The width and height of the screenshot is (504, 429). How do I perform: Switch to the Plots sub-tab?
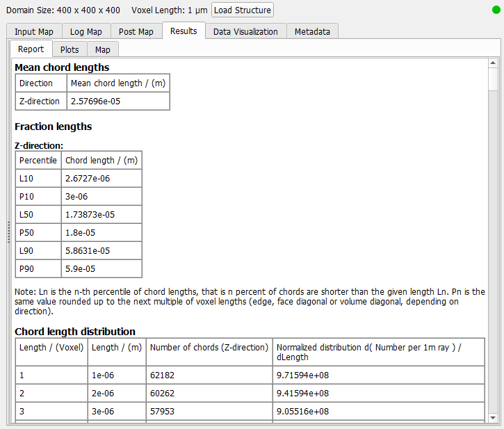(70, 50)
